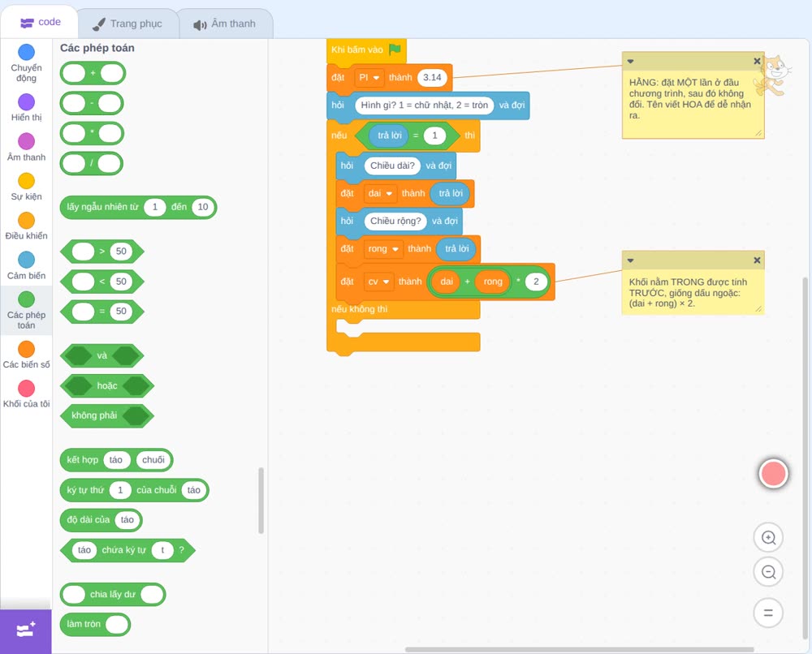This screenshot has width=812, height=654.
Task: Zoom in the workspace
Action: 768,538
